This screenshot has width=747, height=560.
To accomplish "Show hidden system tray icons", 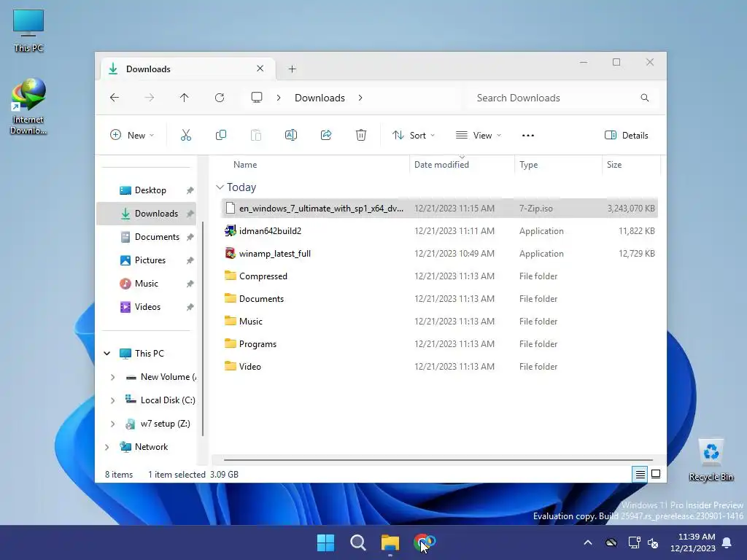I will [x=588, y=542].
